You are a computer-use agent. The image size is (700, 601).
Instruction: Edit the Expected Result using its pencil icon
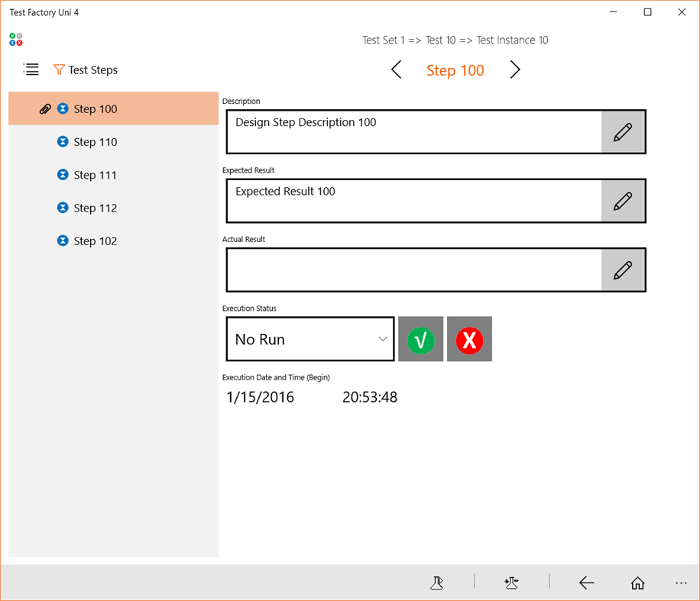[624, 200]
